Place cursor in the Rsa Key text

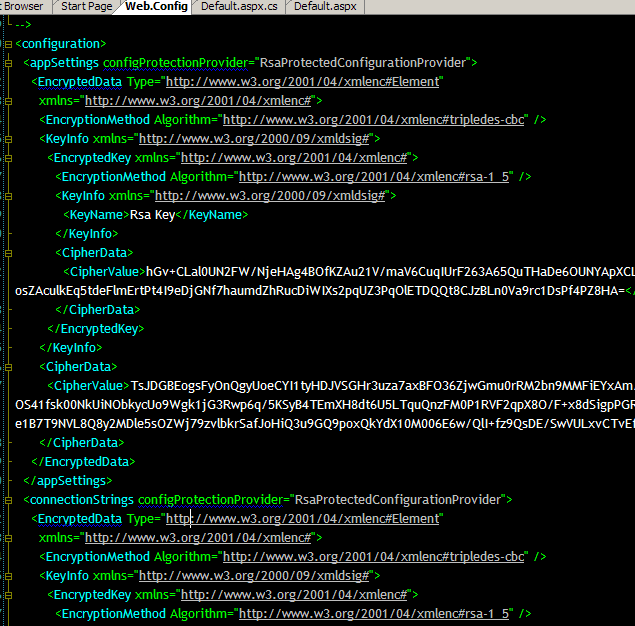tap(152, 215)
